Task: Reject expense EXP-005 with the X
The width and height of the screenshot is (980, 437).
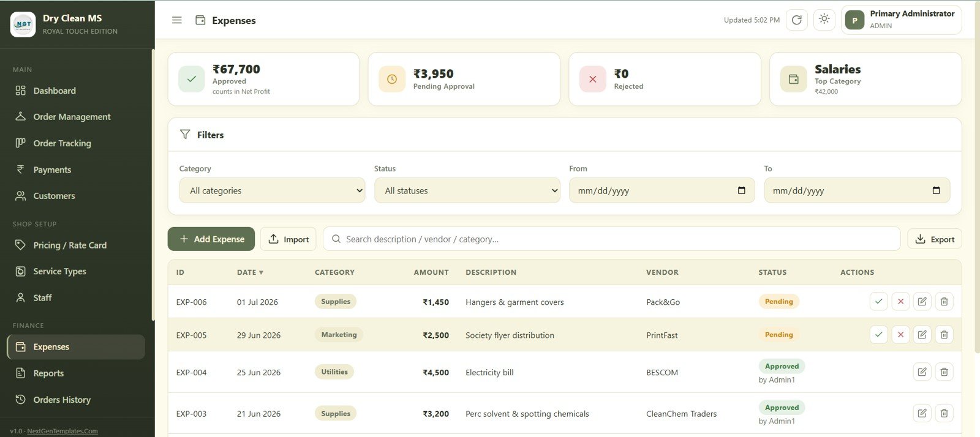Action: [x=900, y=335]
